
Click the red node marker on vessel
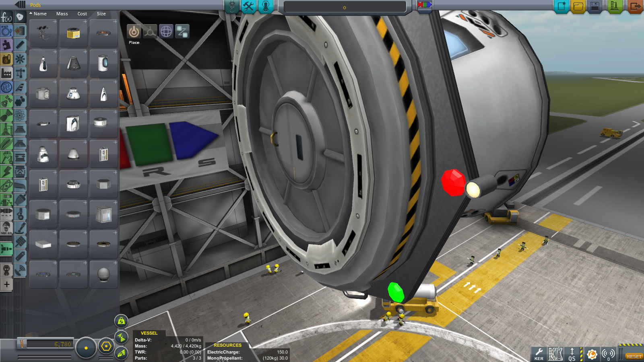tap(453, 183)
